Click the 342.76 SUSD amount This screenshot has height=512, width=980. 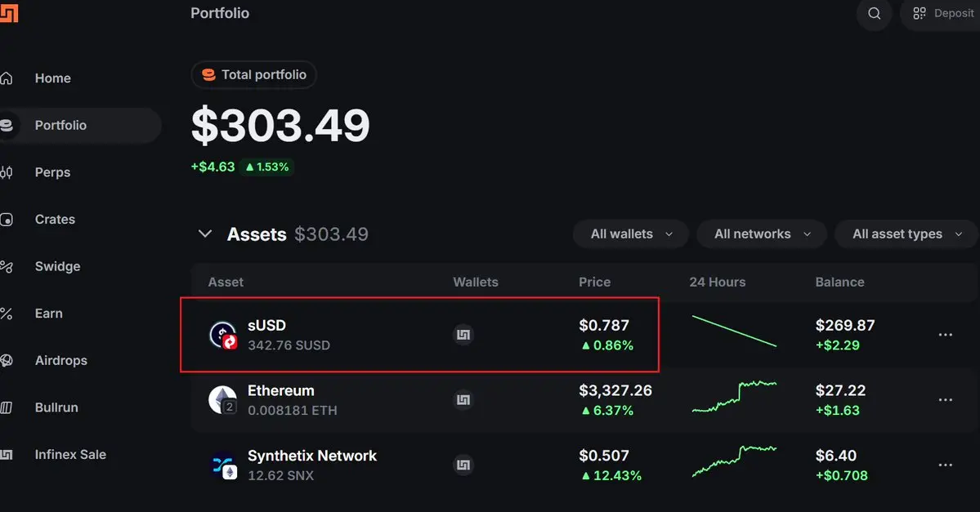point(289,345)
